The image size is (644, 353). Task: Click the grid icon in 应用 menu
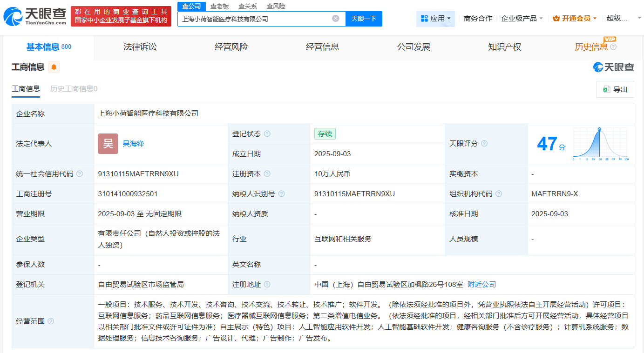[424, 18]
